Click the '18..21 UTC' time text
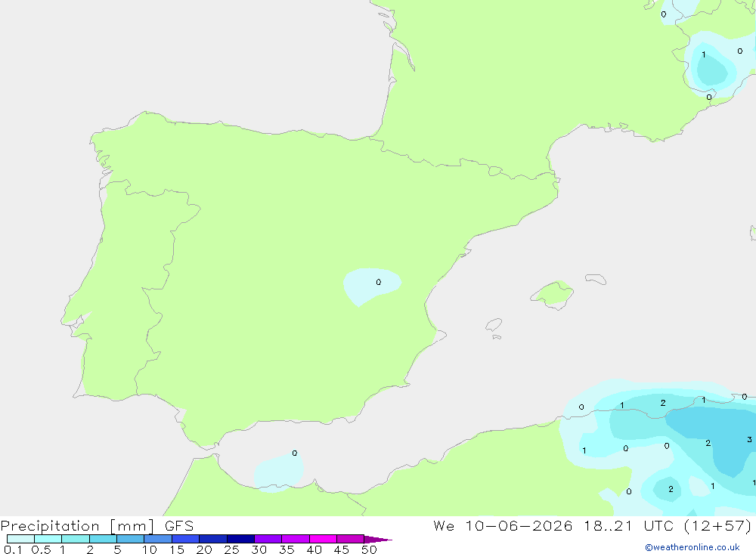This screenshot has width=756, height=554. (628, 526)
